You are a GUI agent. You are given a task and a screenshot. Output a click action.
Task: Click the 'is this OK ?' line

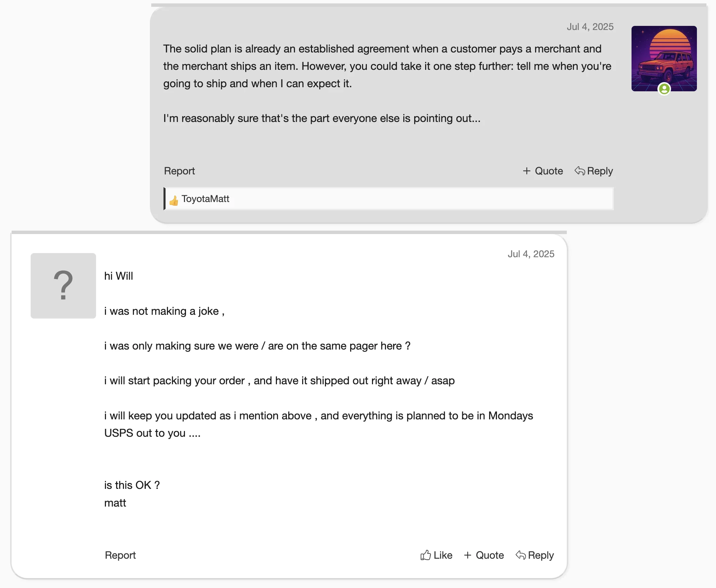[x=132, y=485]
